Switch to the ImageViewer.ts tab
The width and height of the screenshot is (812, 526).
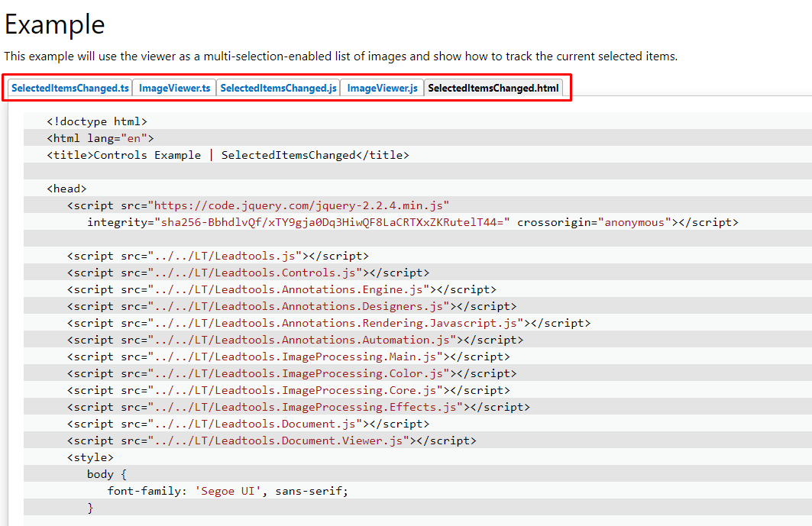[x=174, y=88]
